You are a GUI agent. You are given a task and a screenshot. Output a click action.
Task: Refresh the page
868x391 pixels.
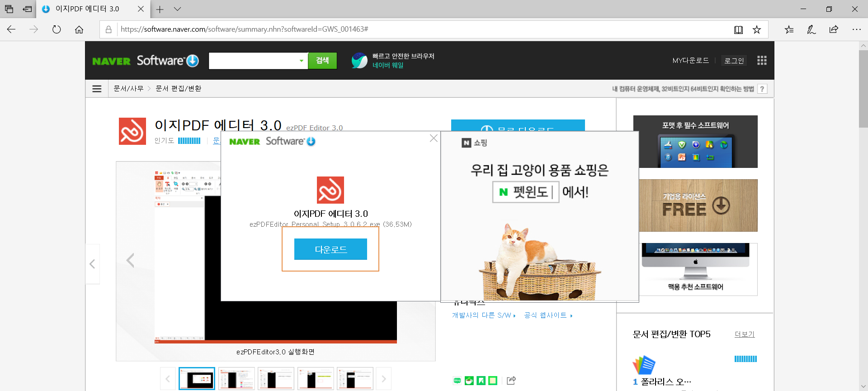pos(57,29)
